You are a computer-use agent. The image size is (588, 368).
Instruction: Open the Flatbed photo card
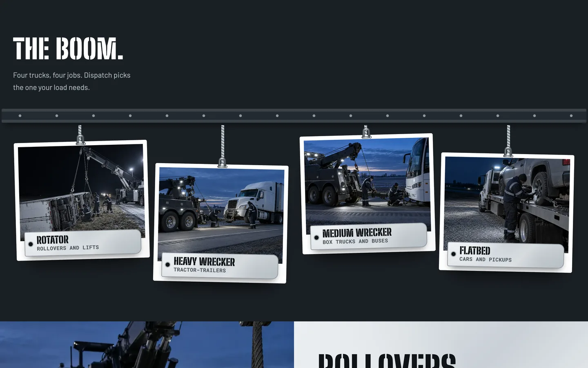click(x=507, y=213)
